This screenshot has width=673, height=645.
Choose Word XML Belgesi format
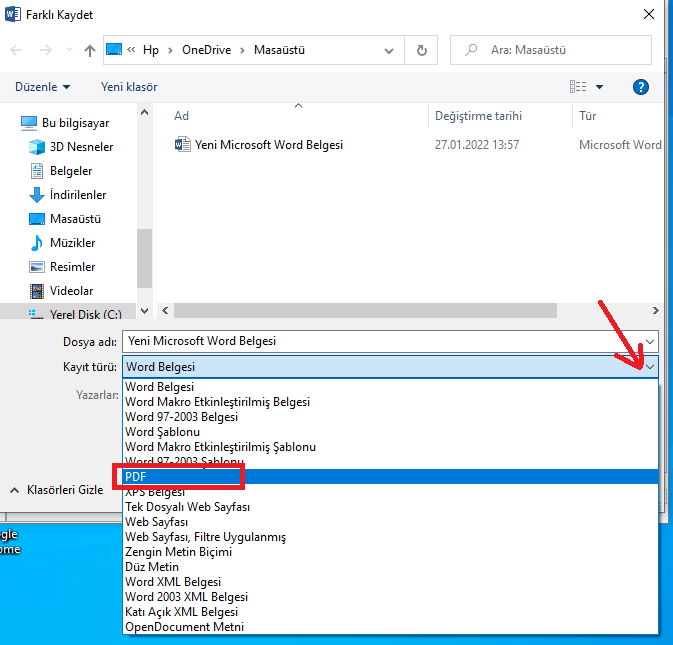coord(391,582)
